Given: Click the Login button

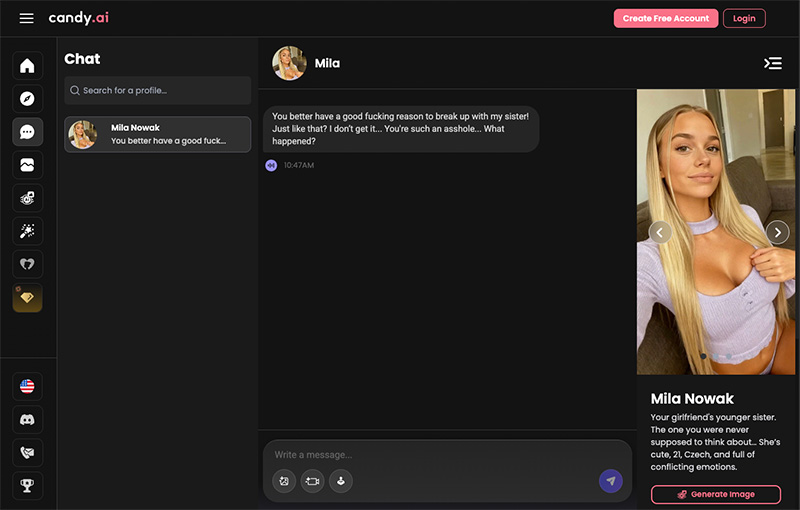Looking at the screenshot, I should [x=744, y=18].
